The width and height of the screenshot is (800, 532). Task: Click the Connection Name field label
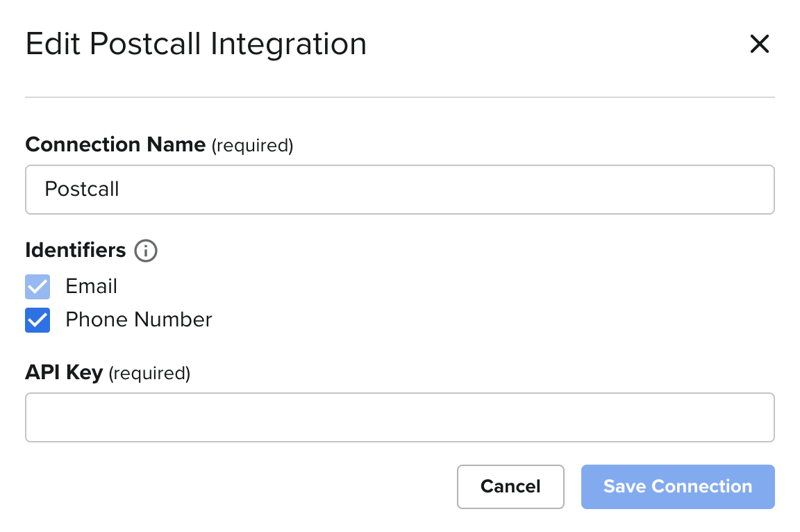[x=115, y=144]
